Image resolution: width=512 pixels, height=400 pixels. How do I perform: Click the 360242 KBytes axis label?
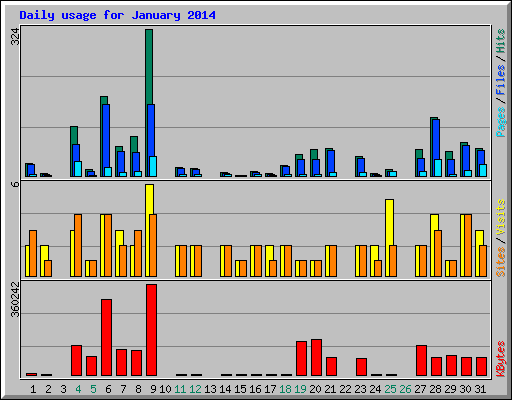pos(15,299)
